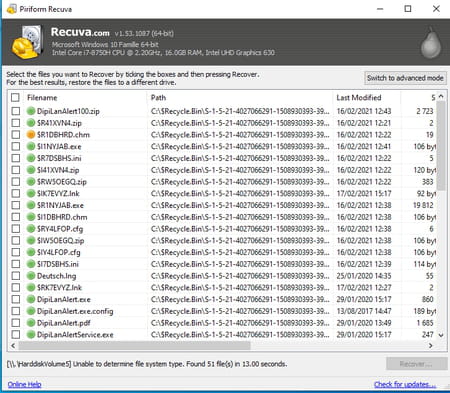Screen dimensions: 450x393
Task: Select the $I41XVN4.zip filename
Action: point(58,170)
